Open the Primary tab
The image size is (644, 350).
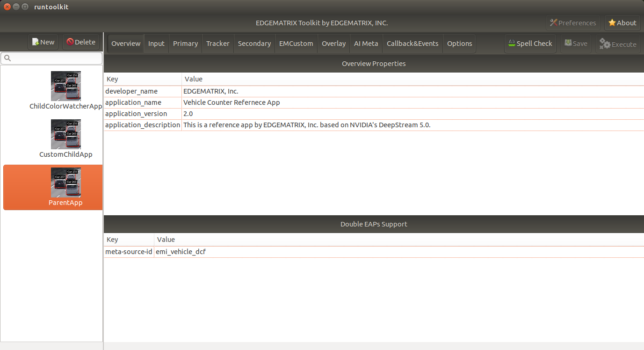(x=185, y=44)
